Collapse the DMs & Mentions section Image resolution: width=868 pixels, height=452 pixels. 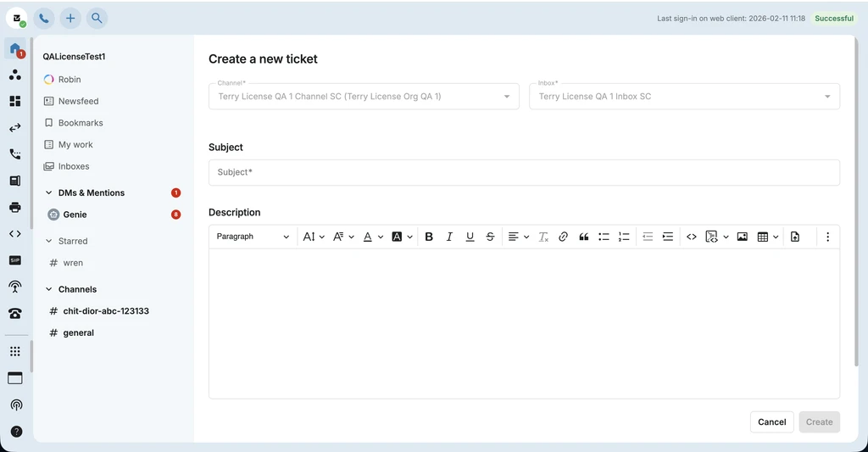coord(48,193)
